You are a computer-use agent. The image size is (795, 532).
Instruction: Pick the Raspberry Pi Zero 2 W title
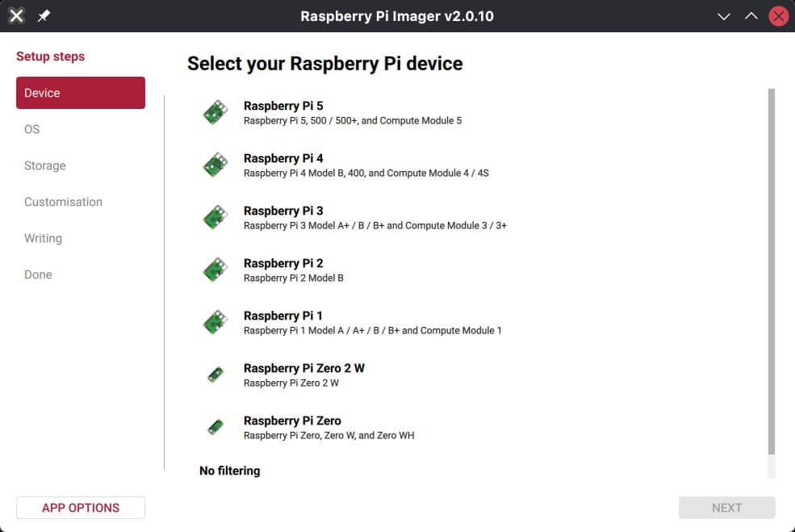[x=304, y=368]
